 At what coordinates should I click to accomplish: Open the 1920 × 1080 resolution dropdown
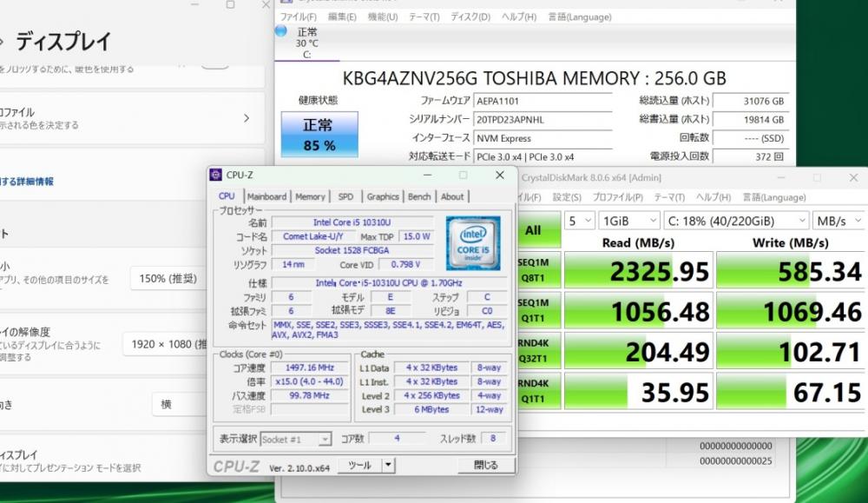click(165, 344)
